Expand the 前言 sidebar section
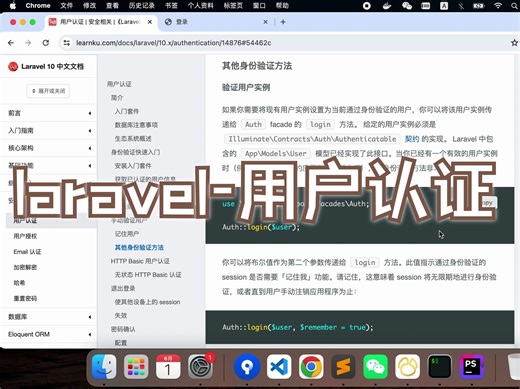Screen dimensions: 520x389 pyautogui.click(x=49, y=113)
